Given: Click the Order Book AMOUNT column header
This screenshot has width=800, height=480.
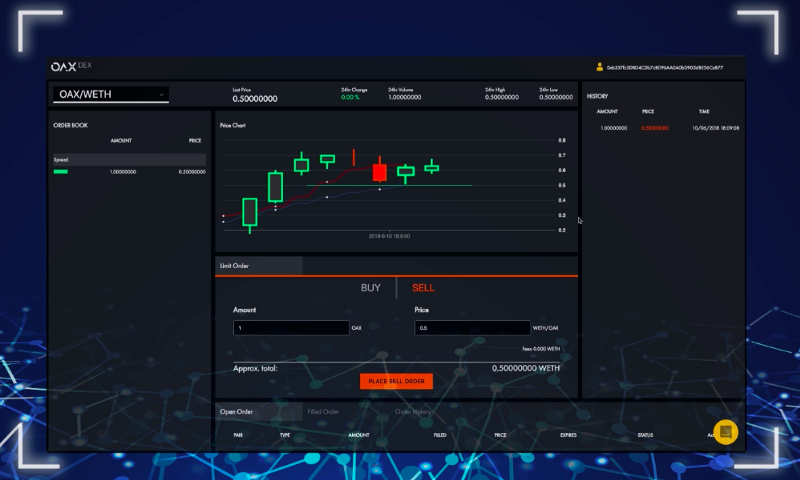Looking at the screenshot, I should click(x=121, y=140).
